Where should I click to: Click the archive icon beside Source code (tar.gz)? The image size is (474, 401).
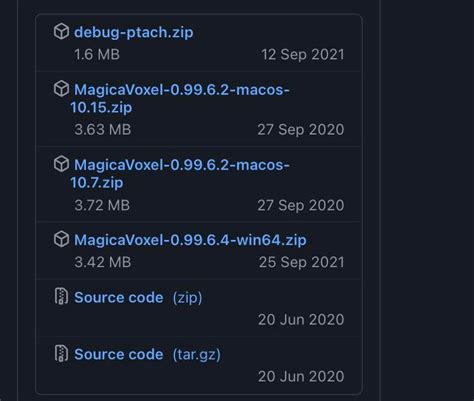(x=61, y=353)
